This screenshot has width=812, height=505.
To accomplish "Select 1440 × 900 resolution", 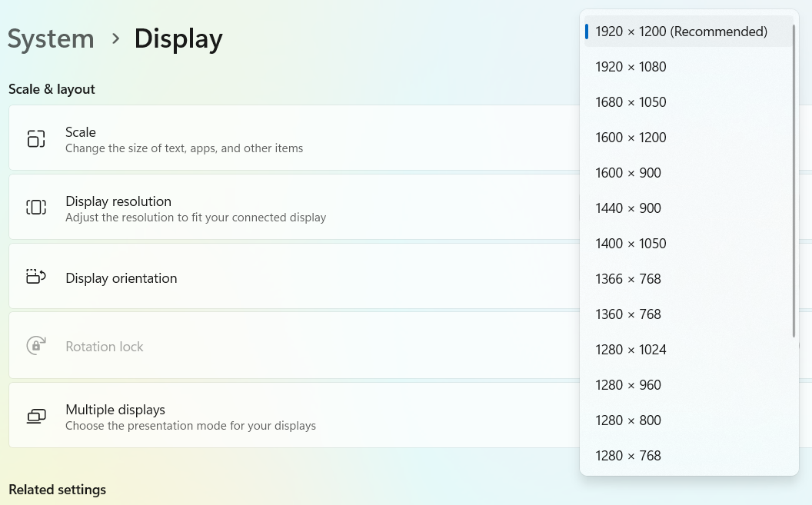I will point(689,208).
